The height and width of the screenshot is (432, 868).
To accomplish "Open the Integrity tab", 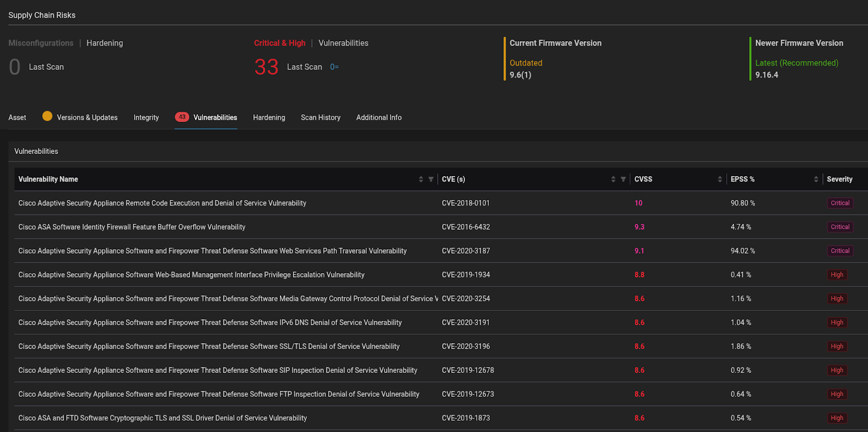I will [146, 118].
